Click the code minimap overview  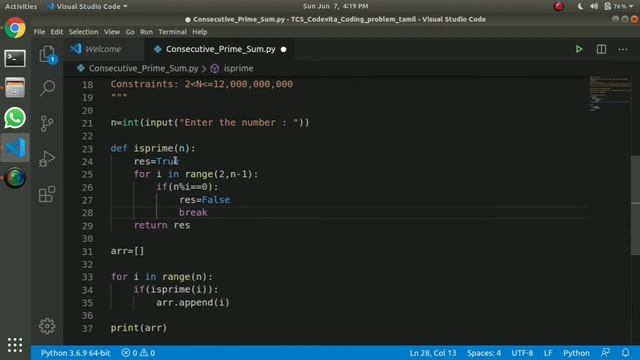coord(610,93)
